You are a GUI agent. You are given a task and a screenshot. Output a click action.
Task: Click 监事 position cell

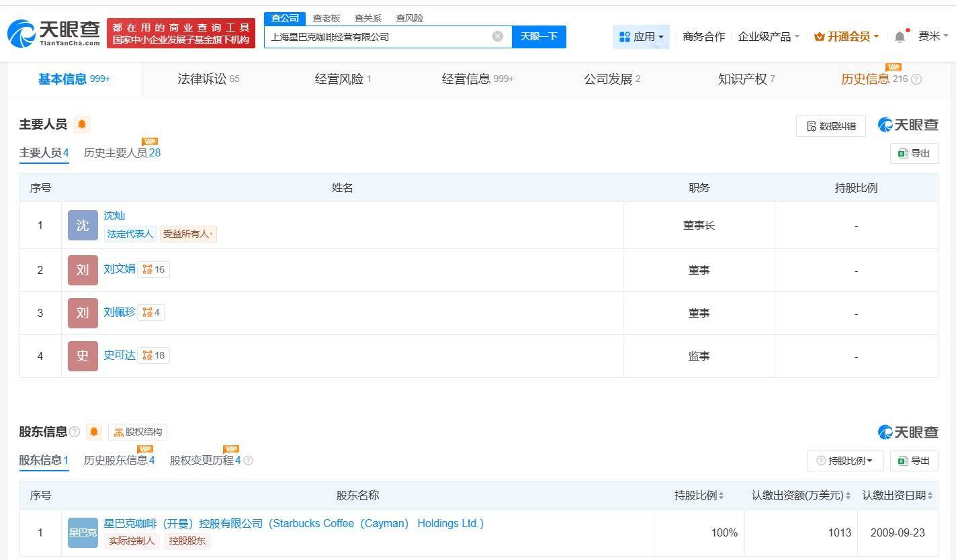(x=699, y=356)
